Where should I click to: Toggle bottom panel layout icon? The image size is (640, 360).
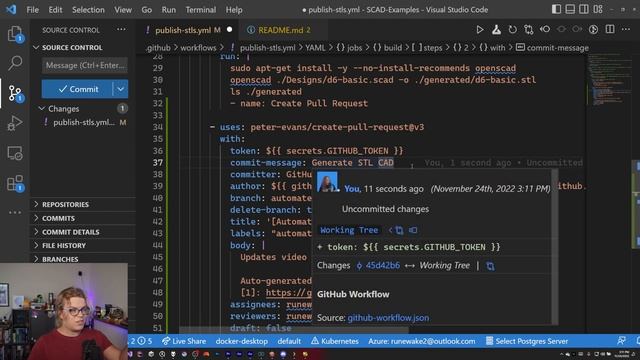pos(570,9)
